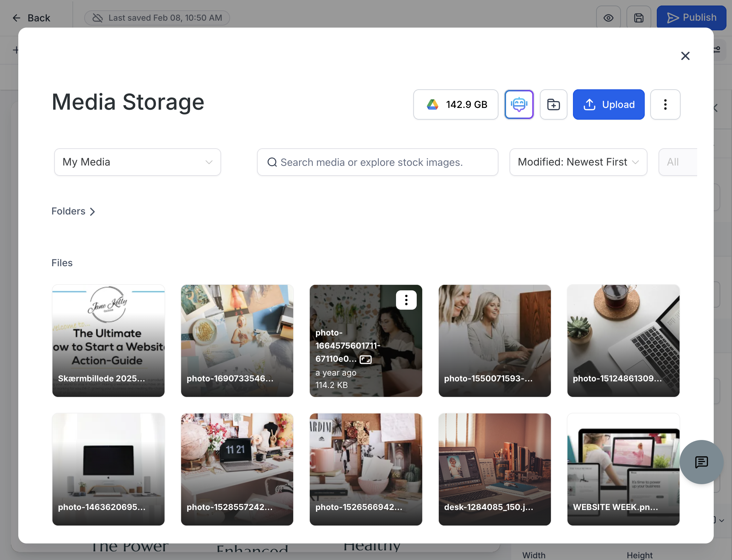Expand the Folders section chevron
Image resolution: width=732 pixels, height=560 pixels.
92,211
